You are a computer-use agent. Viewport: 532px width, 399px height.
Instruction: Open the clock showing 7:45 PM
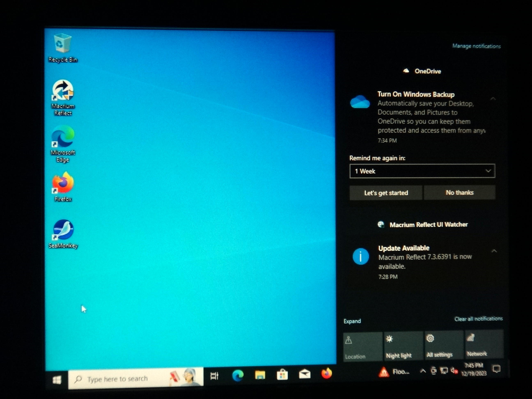(474, 369)
